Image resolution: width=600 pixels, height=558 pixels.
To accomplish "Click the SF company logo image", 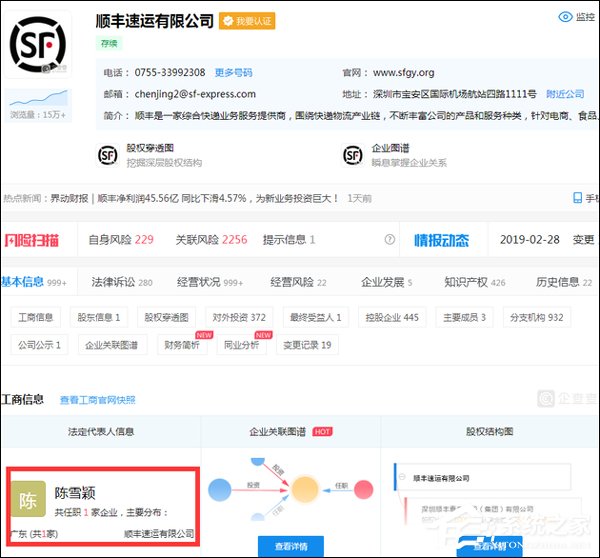I will pos(38,44).
